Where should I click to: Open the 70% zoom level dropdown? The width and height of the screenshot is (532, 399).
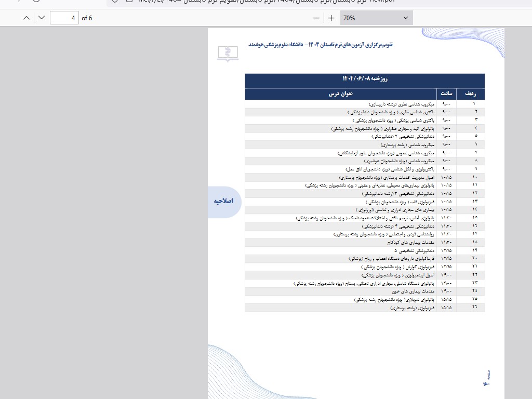point(377,18)
